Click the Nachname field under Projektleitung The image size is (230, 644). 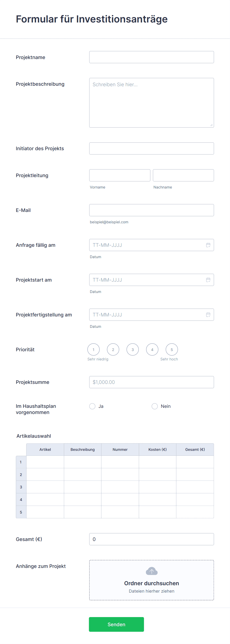pyautogui.click(x=183, y=175)
